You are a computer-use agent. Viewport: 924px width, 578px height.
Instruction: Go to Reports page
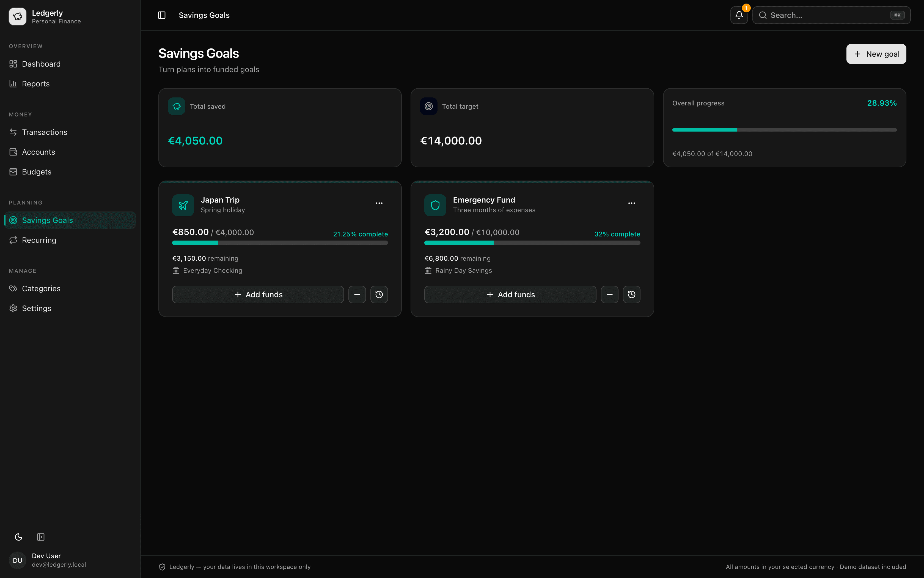click(x=70, y=84)
